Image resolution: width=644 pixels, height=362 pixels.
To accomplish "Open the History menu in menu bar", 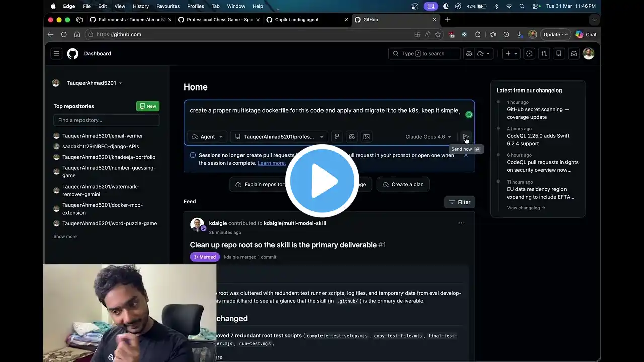I will (141, 6).
